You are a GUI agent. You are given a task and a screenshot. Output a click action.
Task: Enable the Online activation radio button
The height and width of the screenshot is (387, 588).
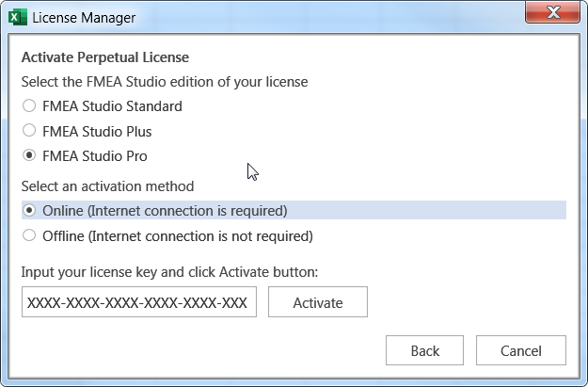click(x=29, y=210)
